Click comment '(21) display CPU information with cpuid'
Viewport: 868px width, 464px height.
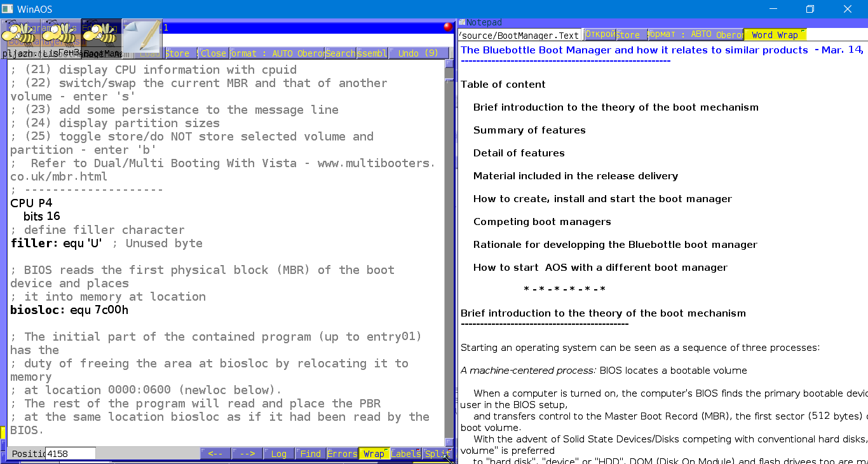pos(153,70)
